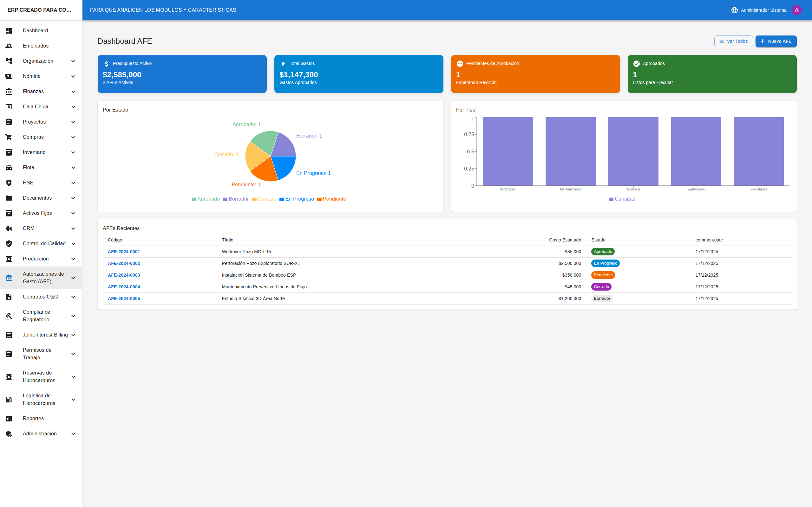Select Administración from the sidebar
Image resolution: width=812 pixels, height=507 pixels.
pos(39,433)
